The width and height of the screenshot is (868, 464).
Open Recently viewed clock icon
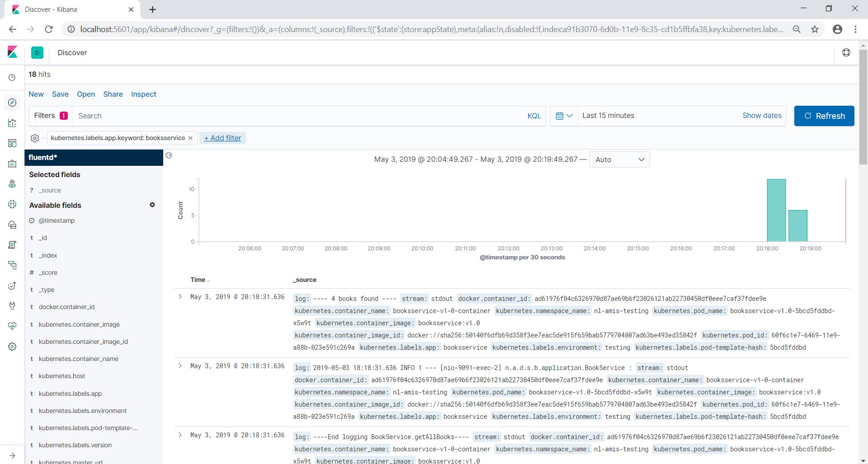(12, 78)
